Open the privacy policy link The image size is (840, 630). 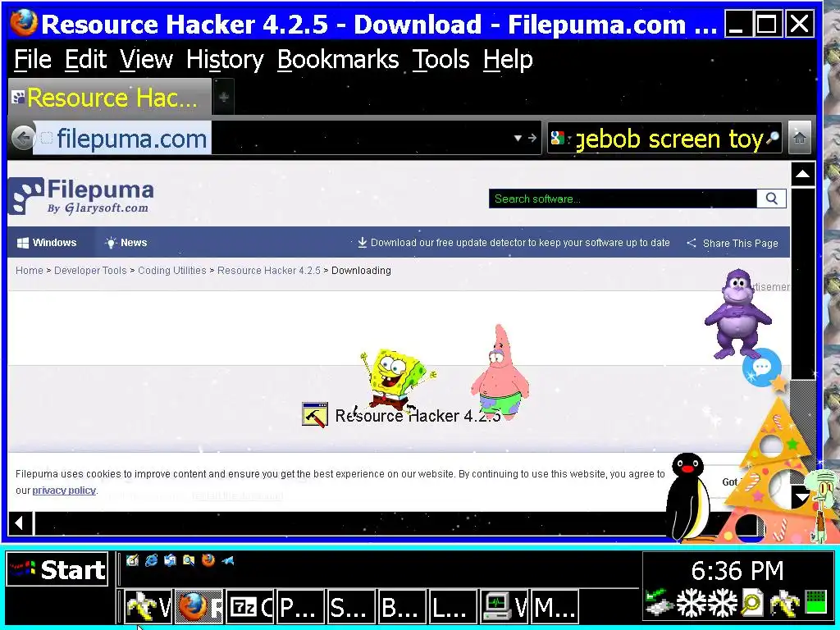[x=64, y=491]
